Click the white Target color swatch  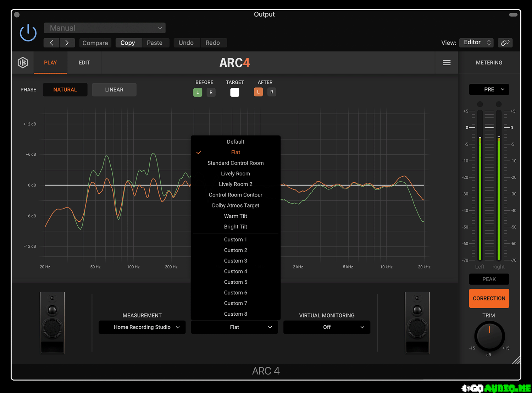pyautogui.click(x=235, y=92)
